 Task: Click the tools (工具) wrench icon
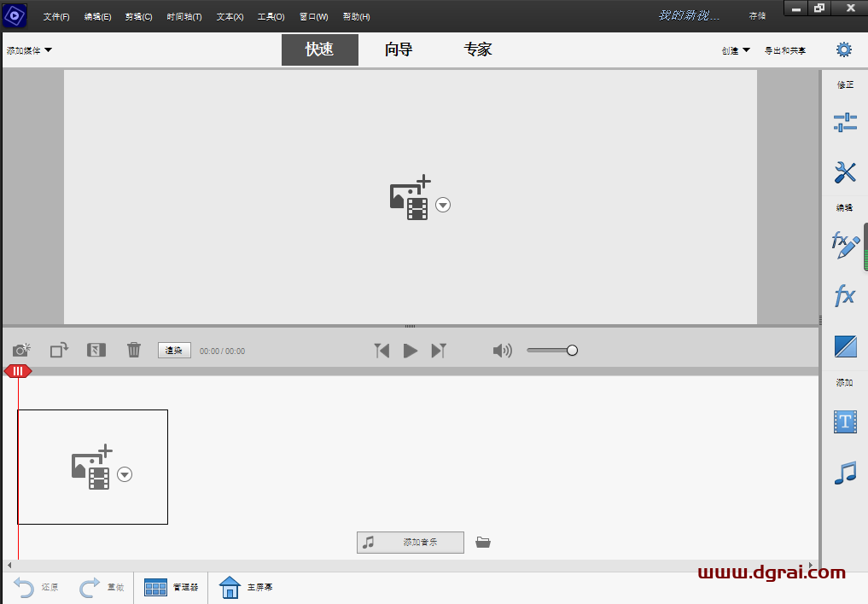coord(844,171)
